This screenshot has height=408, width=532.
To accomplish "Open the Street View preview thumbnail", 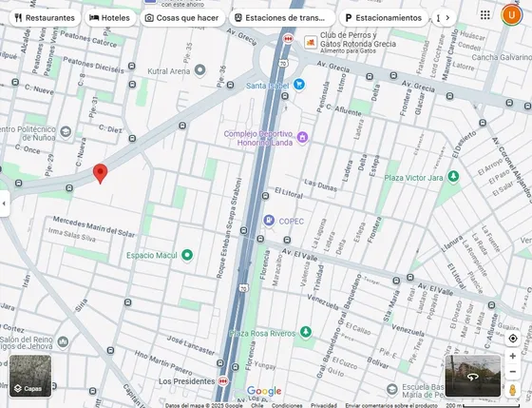I will (473, 376).
